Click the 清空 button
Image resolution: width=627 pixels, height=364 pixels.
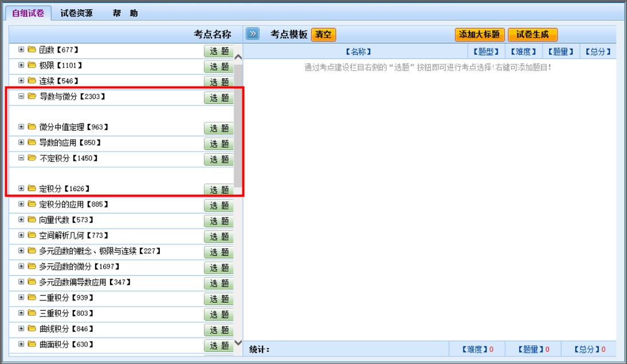323,34
